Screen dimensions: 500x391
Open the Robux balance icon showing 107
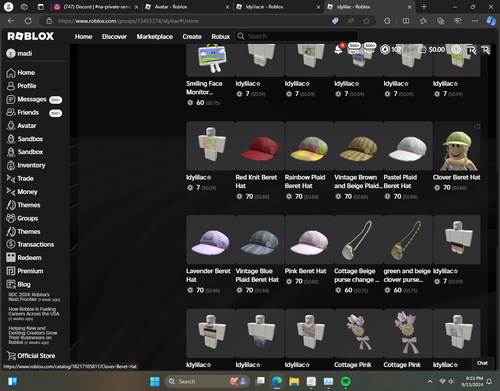pos(385,50)
